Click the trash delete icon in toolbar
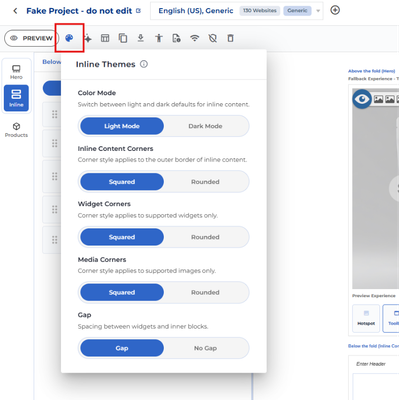This screenshot has height=400, width=399. [x=230, y=38]
